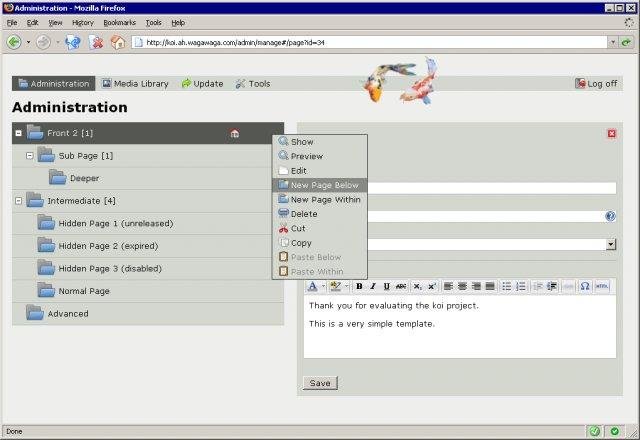Select Normal Page in the tree
Viewport: 640px width, 440px height.
[x=148, y=291]
